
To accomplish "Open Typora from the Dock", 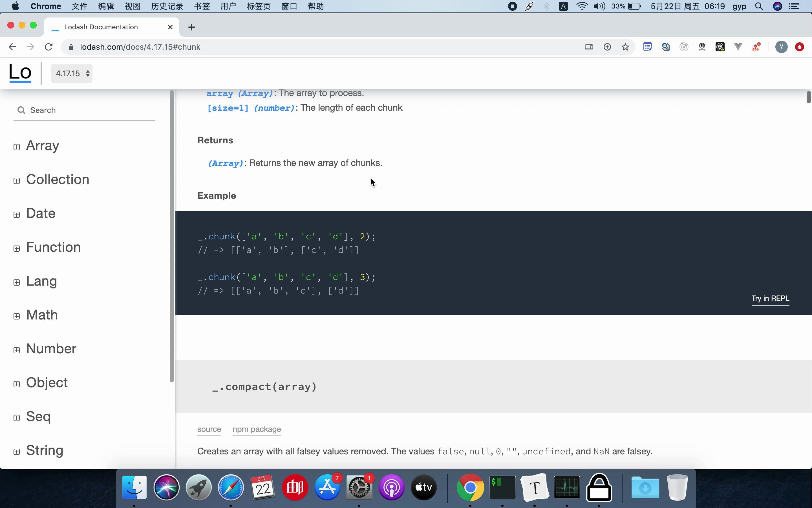I will pos(535,487).
